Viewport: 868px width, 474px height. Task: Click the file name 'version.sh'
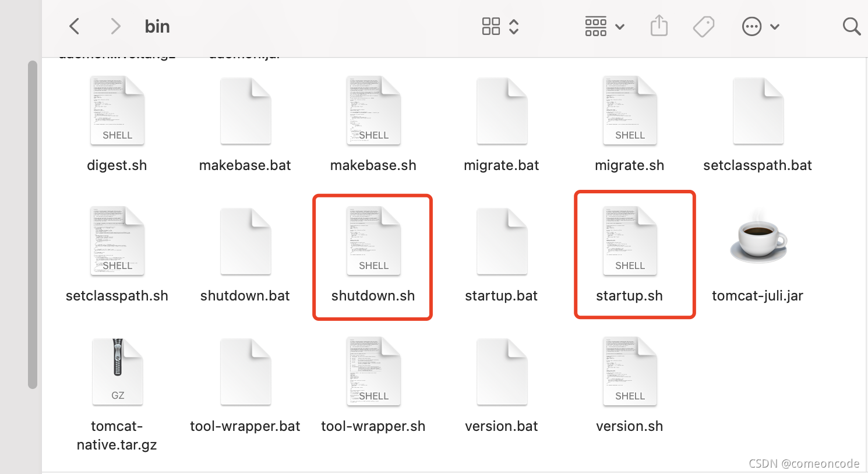[630, 426]
